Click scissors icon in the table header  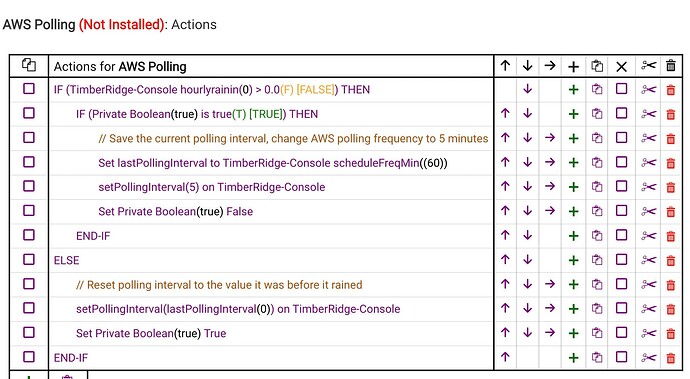click(x=649, y=66)
